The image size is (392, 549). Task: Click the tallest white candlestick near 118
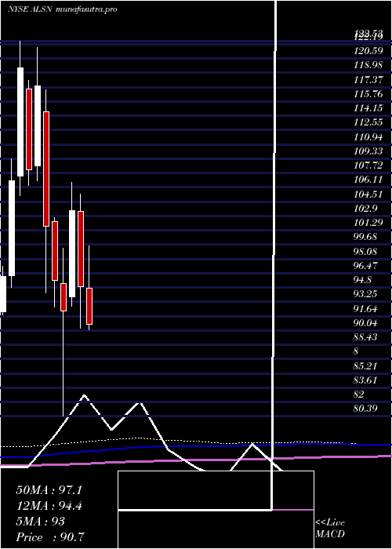(x=20, y=122)
